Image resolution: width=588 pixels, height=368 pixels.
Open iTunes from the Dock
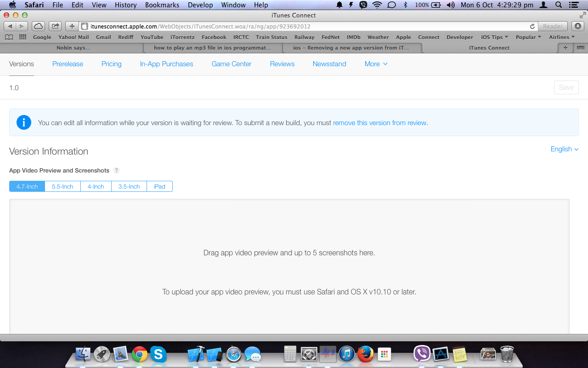click(x=347, y=354)
